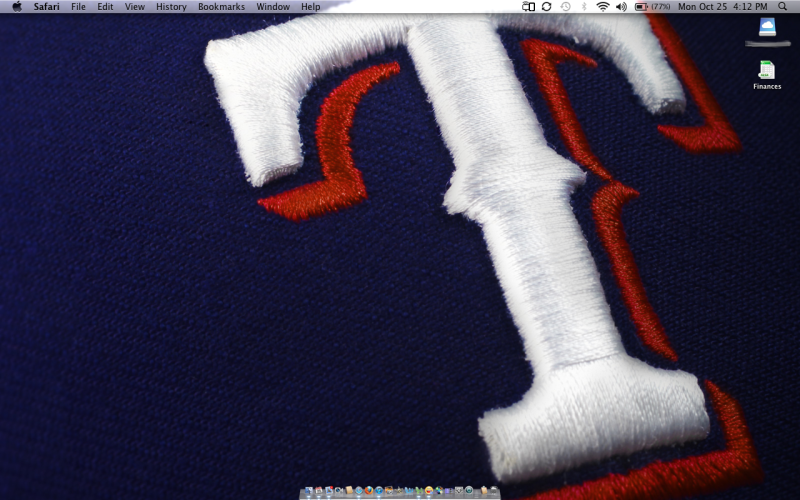Image resolution: width=800 pixels, height=500 pixels.
Task: Open the Help menu
Action: point(311,7)
